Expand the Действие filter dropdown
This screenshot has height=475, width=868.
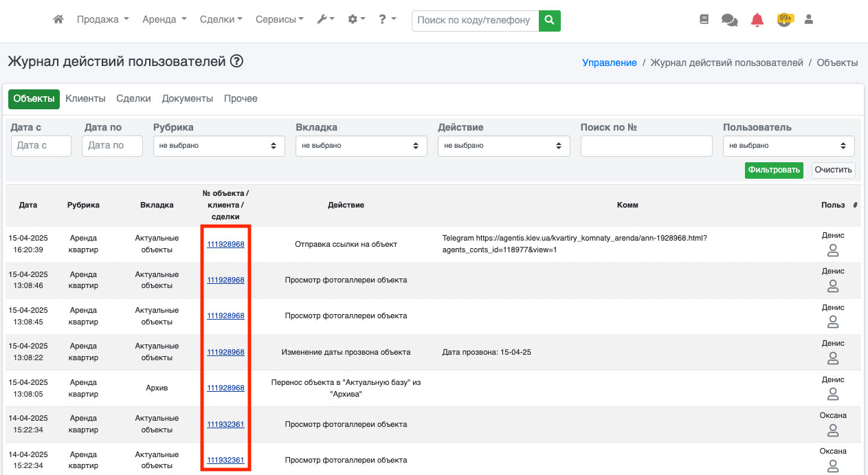click(x=504, y=146)
